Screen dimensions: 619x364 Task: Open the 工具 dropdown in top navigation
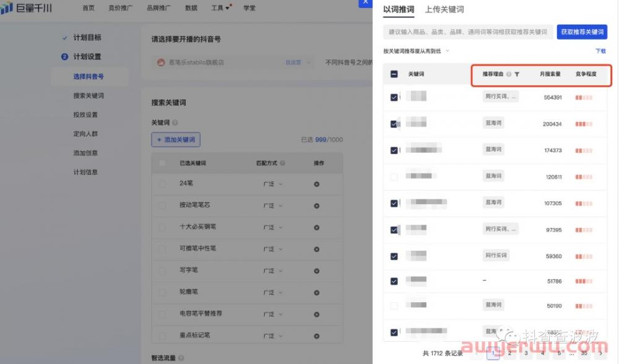tap(220, 8)
